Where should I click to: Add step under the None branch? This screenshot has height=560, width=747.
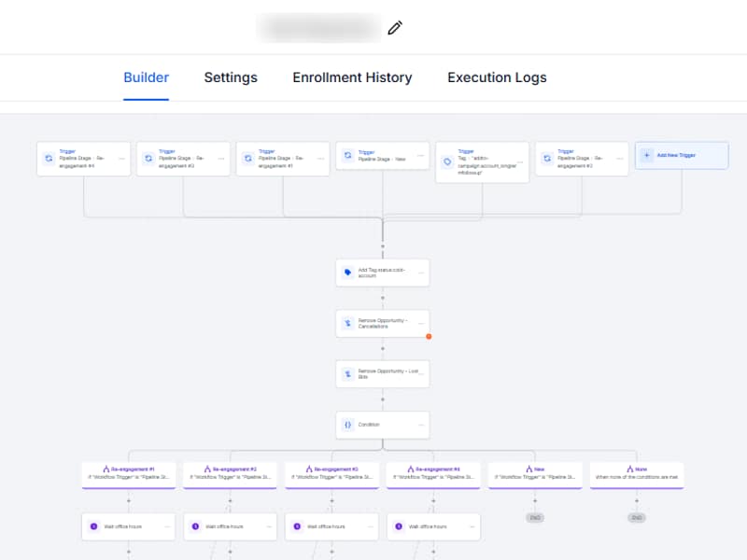(x=637, y=501)
